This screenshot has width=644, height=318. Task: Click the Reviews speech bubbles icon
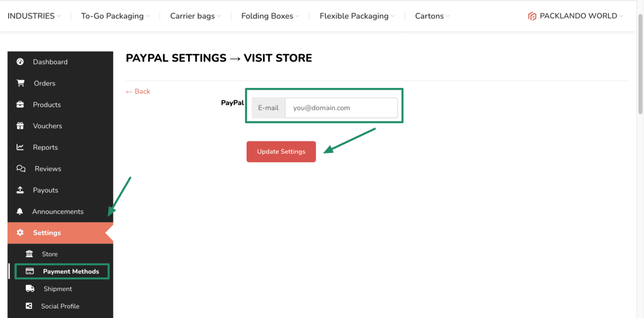point(21,169)
